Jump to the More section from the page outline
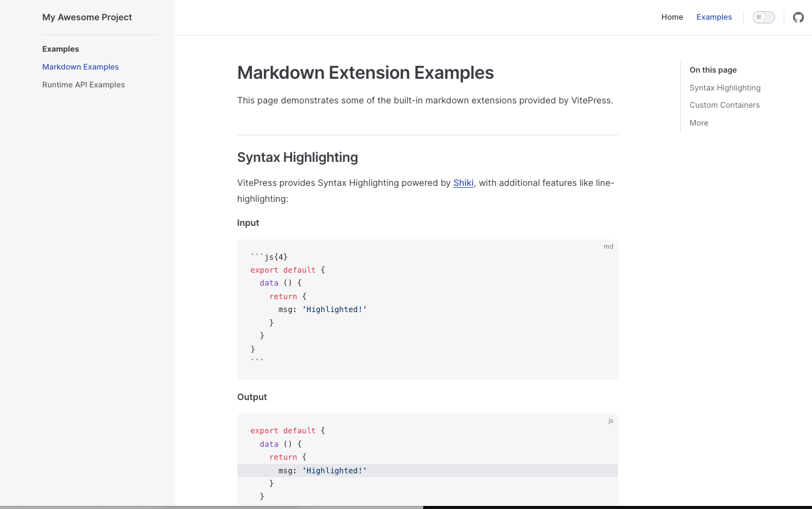The image size is (812, 509). click(699, 123)
